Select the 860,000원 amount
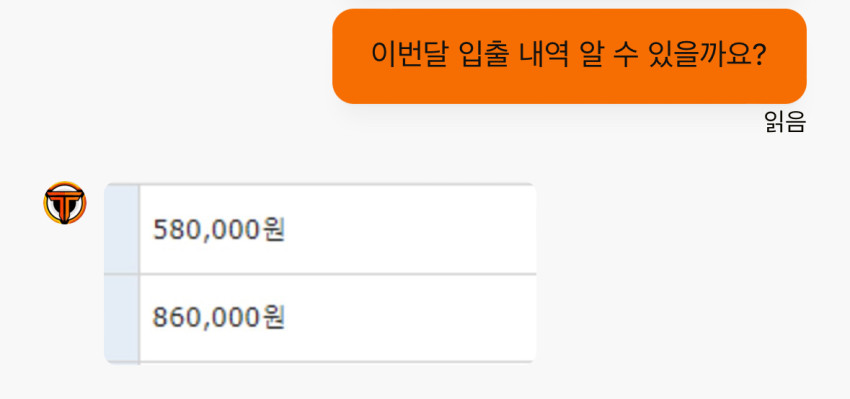This screenshot has width=850, height=399. (x=218, y=317)
